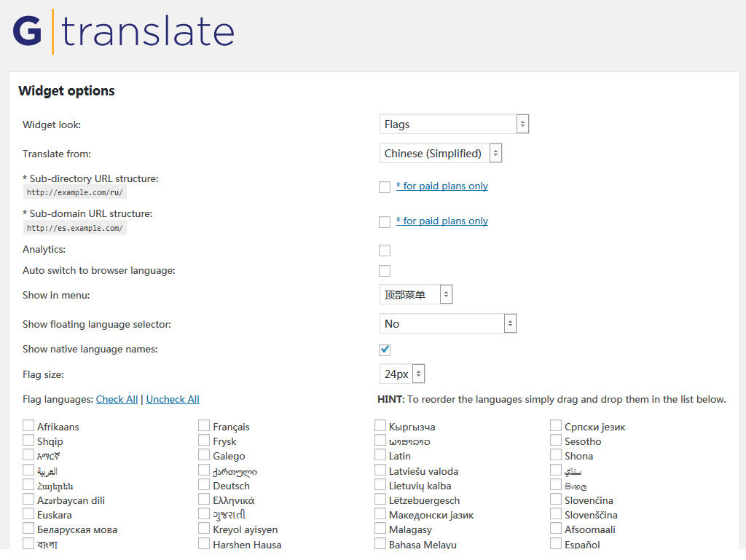
Task: Check the Latviešu valoda checkbox
Action: click(x=380, y=470)
